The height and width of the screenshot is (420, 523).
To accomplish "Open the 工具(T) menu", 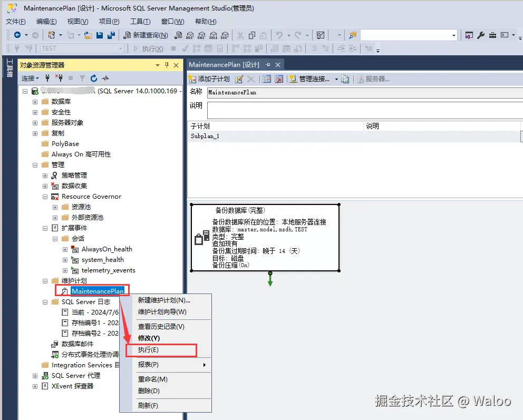I will tap(140, 21).
